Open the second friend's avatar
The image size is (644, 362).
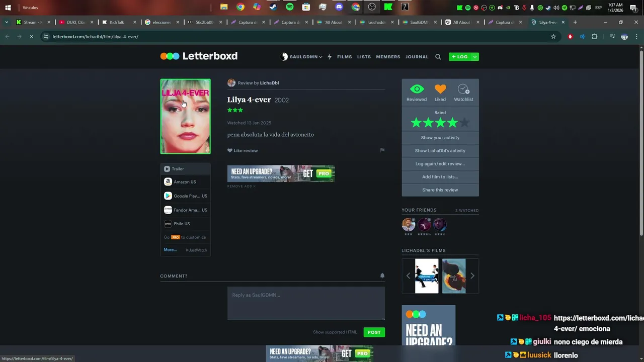coord(425,224)
